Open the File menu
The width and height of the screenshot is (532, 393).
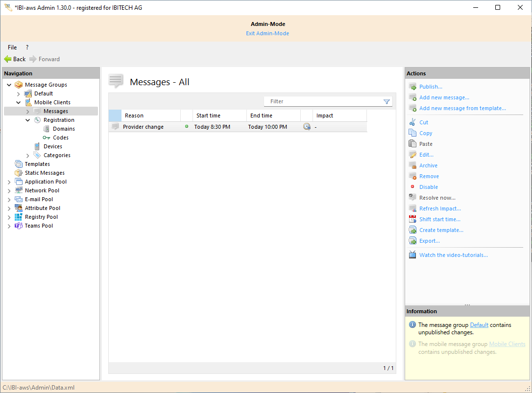(x=12, y=47)
